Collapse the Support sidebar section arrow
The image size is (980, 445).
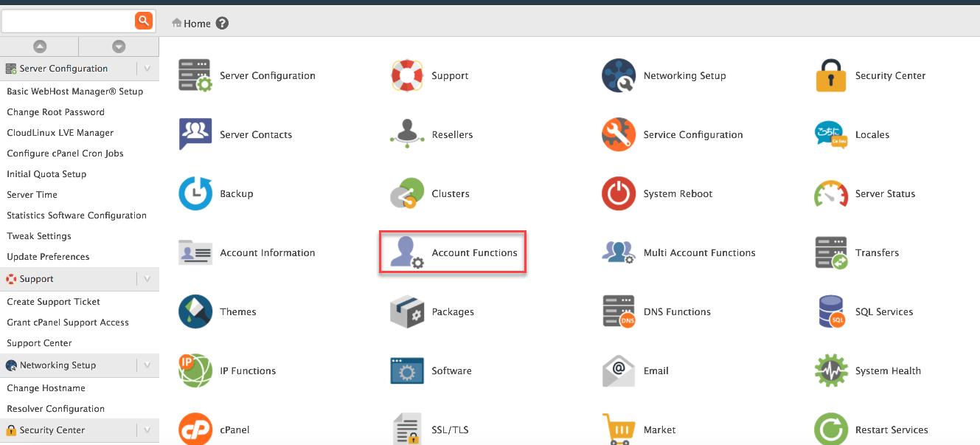147,279
